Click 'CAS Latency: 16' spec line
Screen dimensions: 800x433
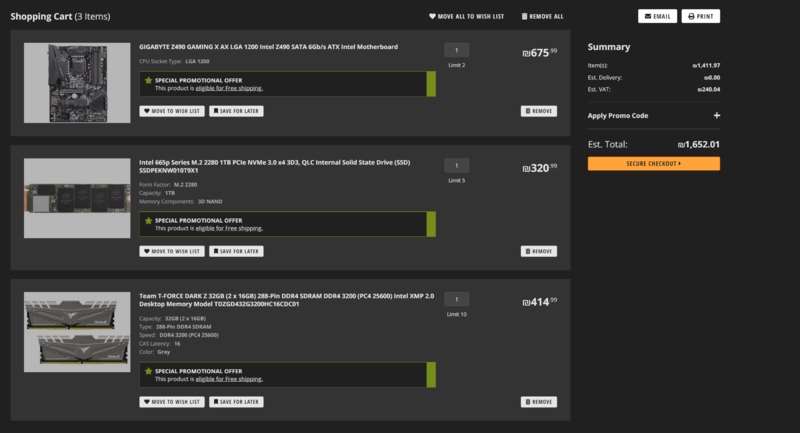click(160, 344)
